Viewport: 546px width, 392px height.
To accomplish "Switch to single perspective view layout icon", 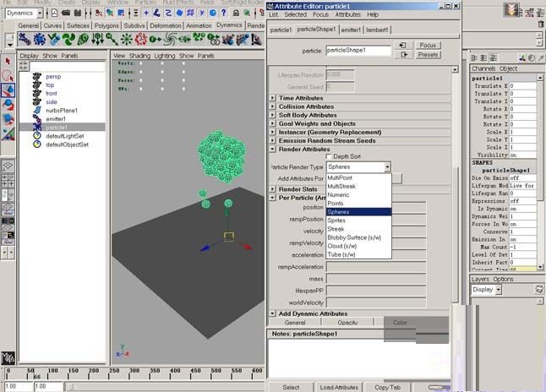I will tap(8, 166).
